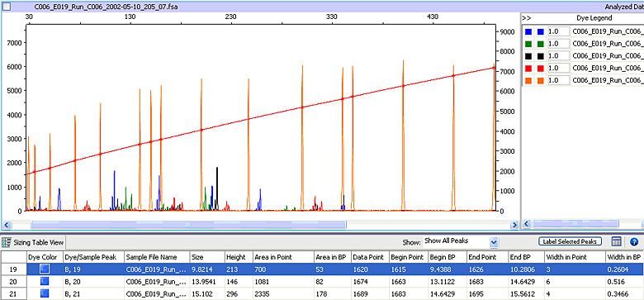The height and width of the screenshot is (300, 644).
Task: Click the green swatch adjacent to its 1.0 field
Action: coord(541,44)
